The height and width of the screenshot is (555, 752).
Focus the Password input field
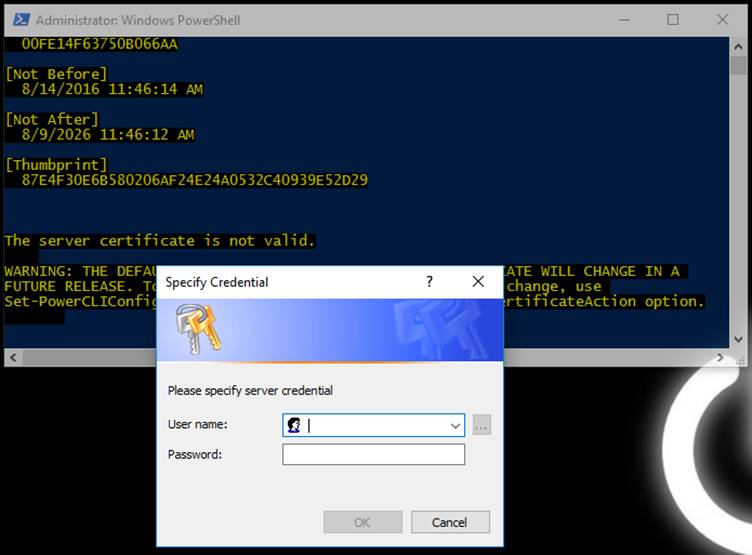(x=373, y=454)
